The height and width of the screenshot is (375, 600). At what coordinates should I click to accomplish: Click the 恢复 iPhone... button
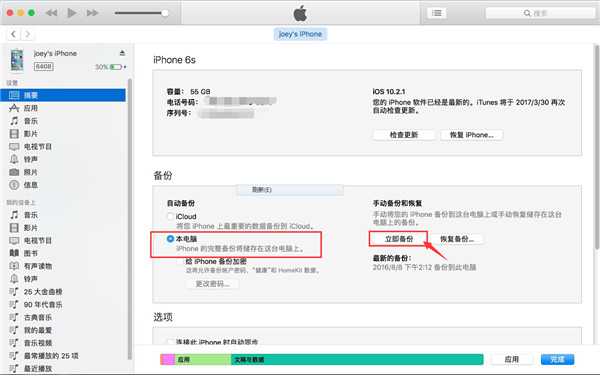pos(471,135)
